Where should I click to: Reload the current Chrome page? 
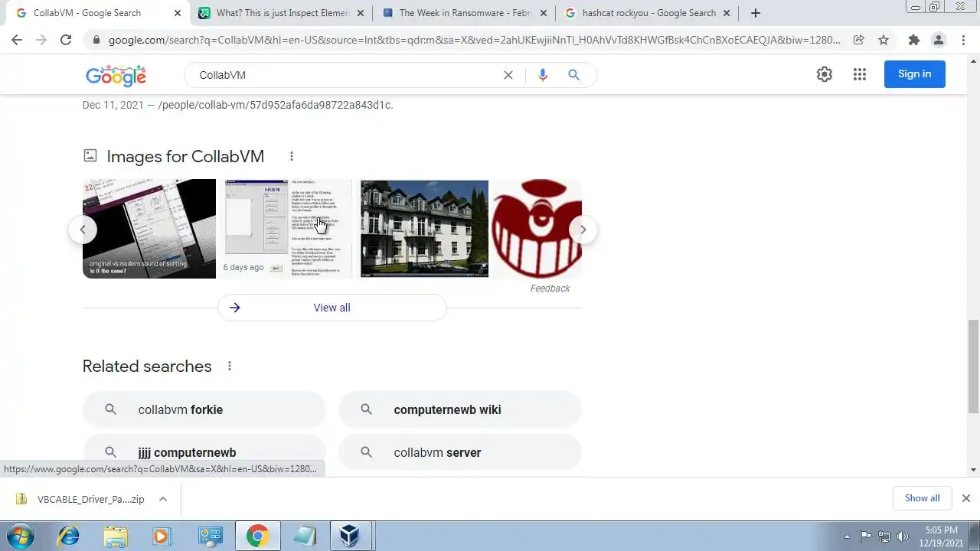tap(66, 40)
